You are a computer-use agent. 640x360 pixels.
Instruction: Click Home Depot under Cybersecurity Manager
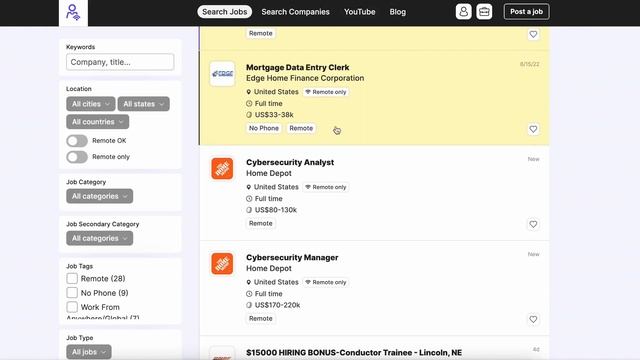click(269, 268)
